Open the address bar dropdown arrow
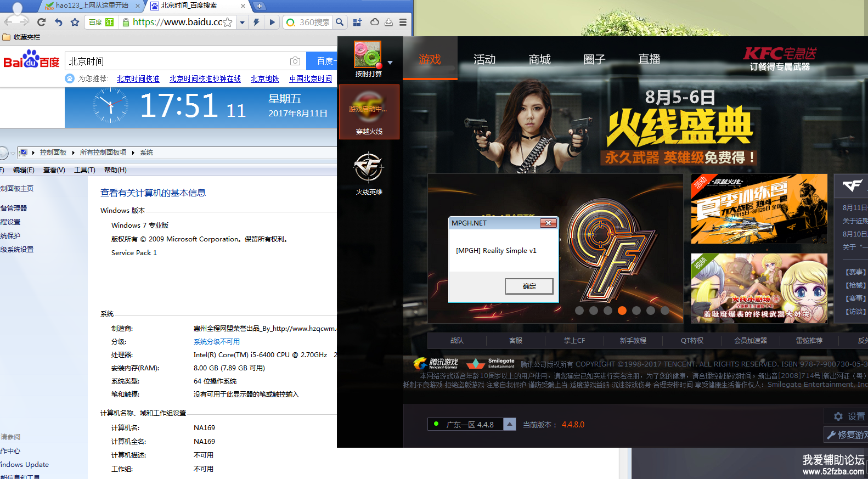 pyautogui.click(x=242, y=22)
